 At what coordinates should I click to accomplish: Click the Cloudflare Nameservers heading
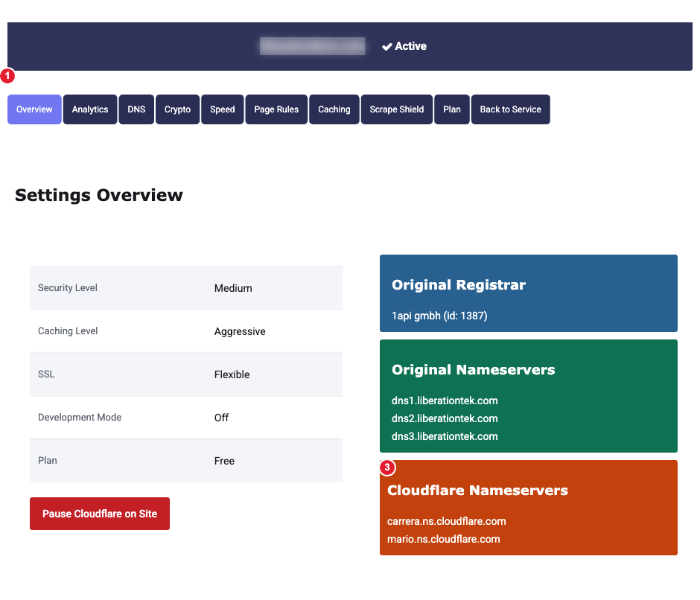click(x=477, y=490)
